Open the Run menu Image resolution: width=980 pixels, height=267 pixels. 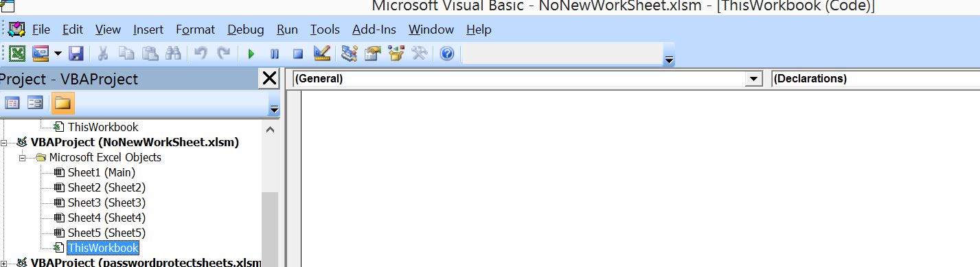[287, 30]
